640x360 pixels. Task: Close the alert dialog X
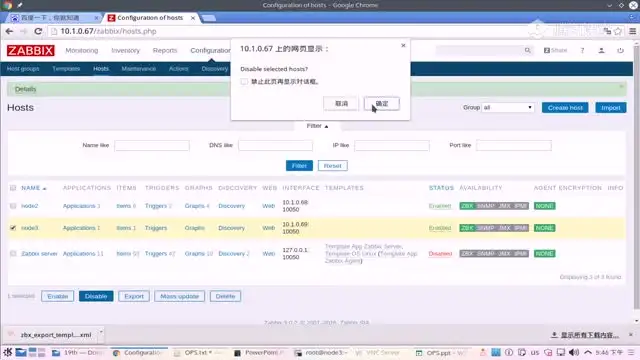point(403,45)
